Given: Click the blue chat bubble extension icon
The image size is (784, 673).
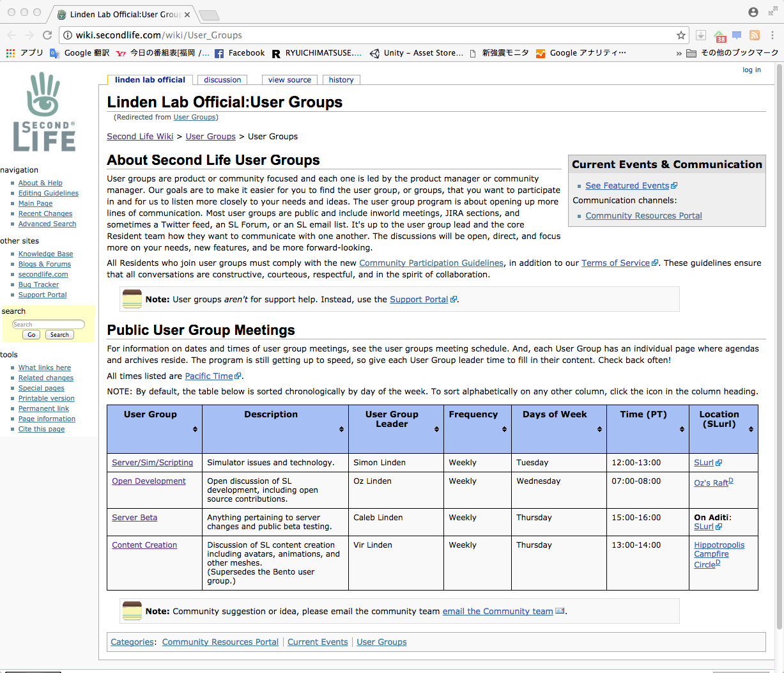Looking at the screenshot, I should (x=737, y=35).
